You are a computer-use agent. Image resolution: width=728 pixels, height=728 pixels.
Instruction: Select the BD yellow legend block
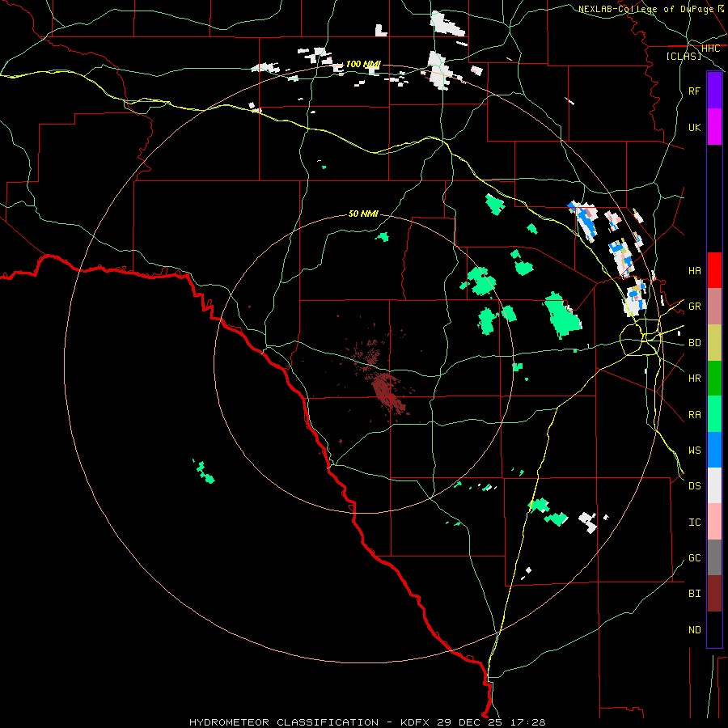coord(714,342)
